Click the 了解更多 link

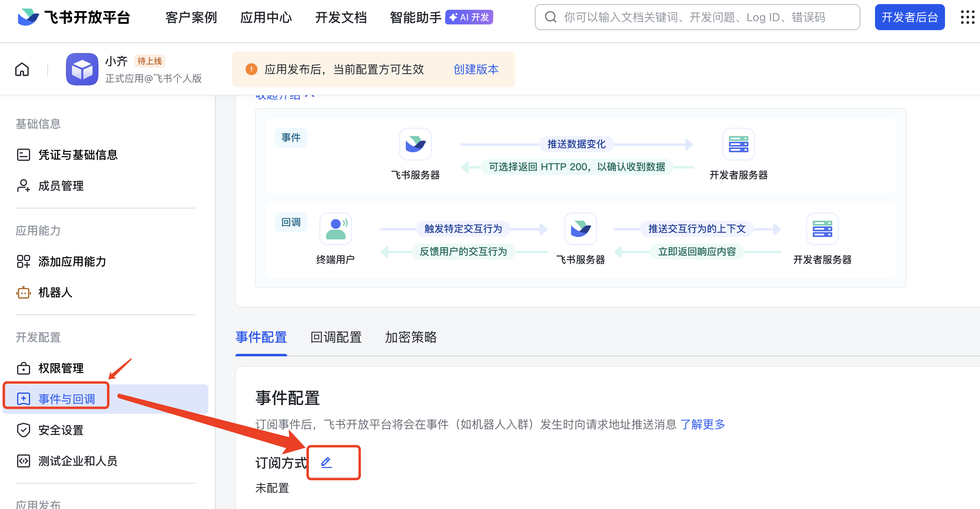pos(703,425)
